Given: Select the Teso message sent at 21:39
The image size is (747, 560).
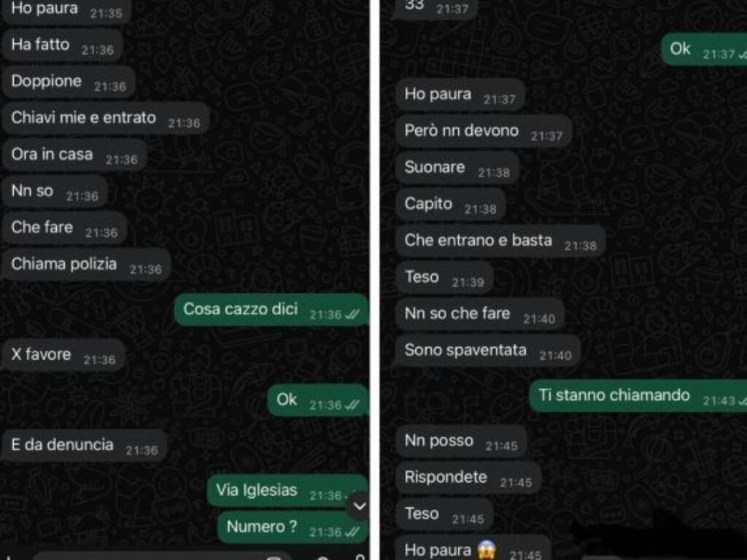Looking at the screenshot, I should (x=444, y=278).
